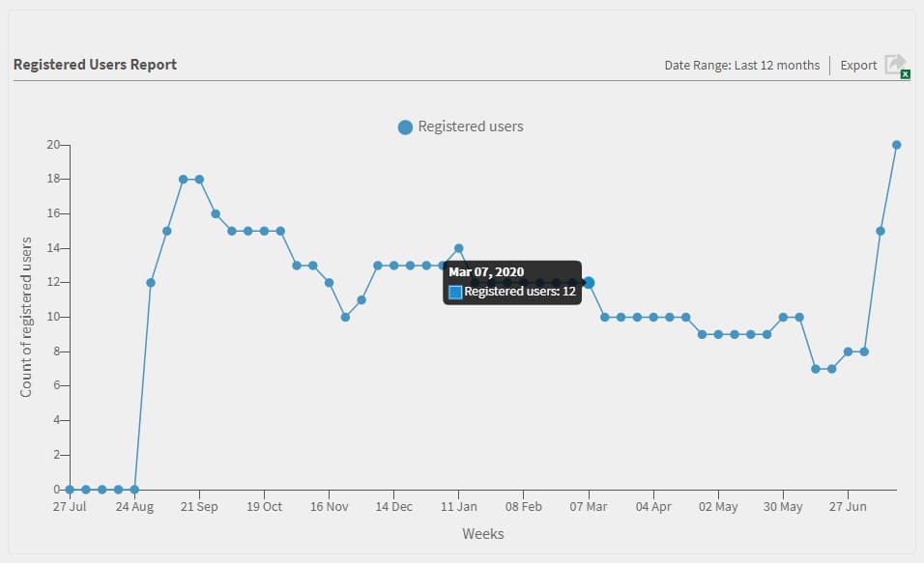Click the green Excel export icon

903,72
